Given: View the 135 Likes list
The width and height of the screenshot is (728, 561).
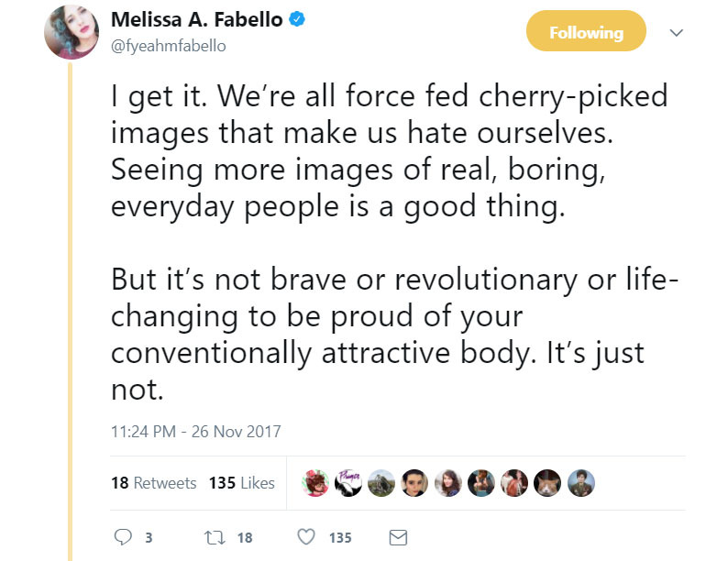Looking at the screenshot, I should [x=242, y=483].
